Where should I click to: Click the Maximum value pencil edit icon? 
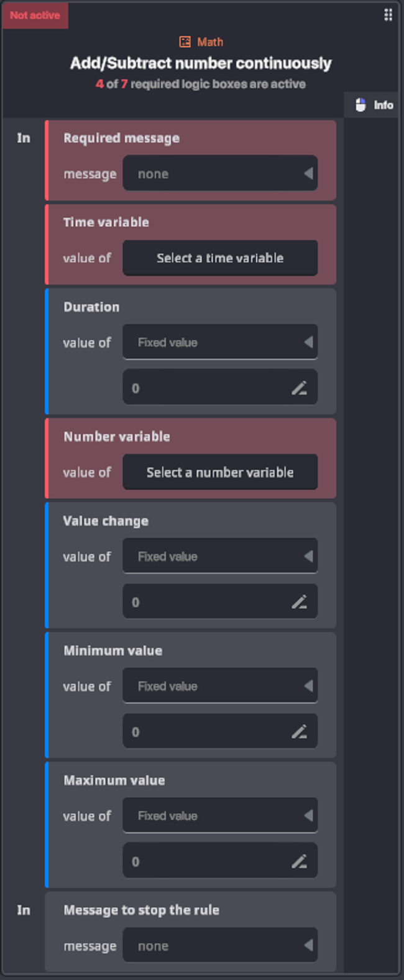pyautogui.click(x=299, y=861)
